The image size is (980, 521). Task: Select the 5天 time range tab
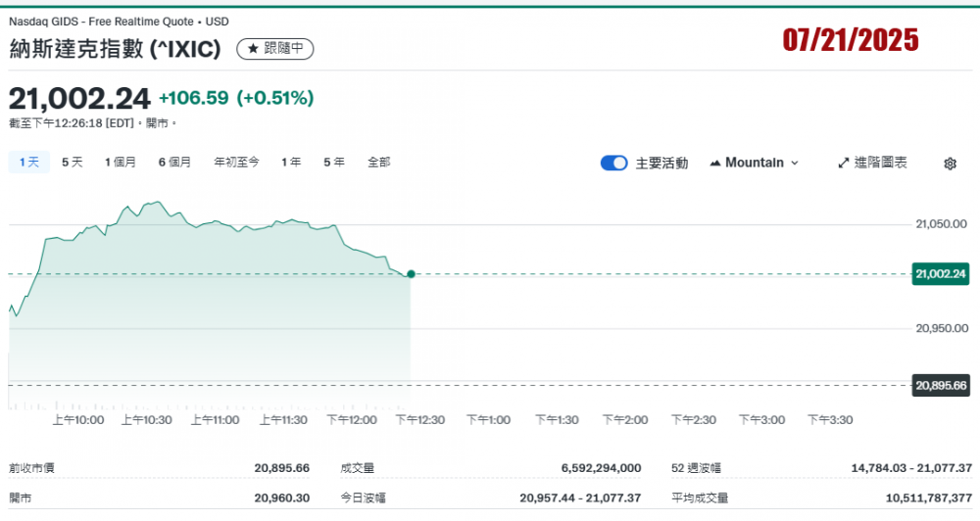pyautogui.click(x=73, y=163)
